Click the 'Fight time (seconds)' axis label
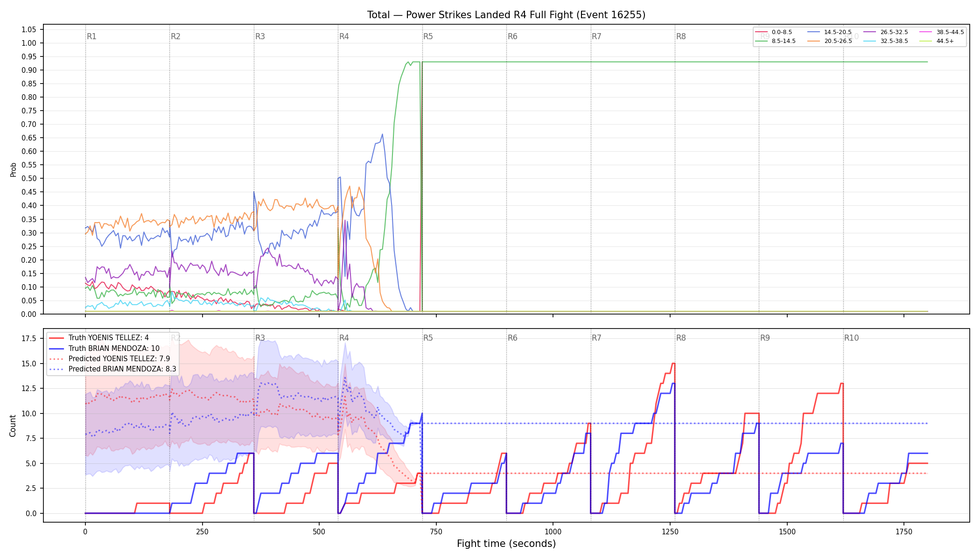The height and width of the screenshot is (560, 980). 506,544
